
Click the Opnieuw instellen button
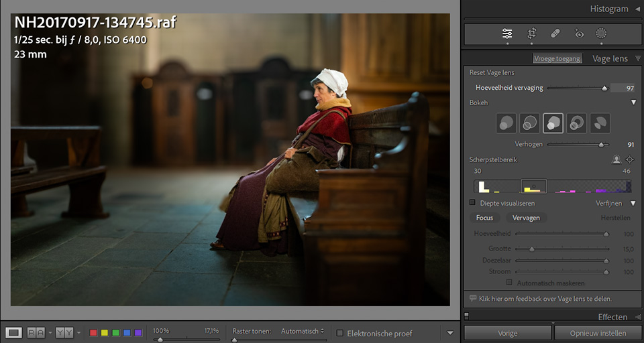tap(598, 333)
